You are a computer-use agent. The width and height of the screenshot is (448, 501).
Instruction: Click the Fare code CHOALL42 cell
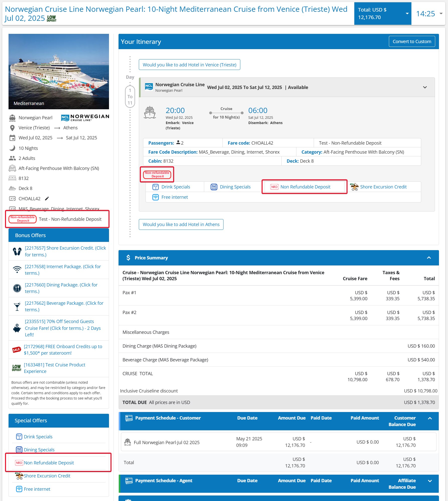pos(268,143)
